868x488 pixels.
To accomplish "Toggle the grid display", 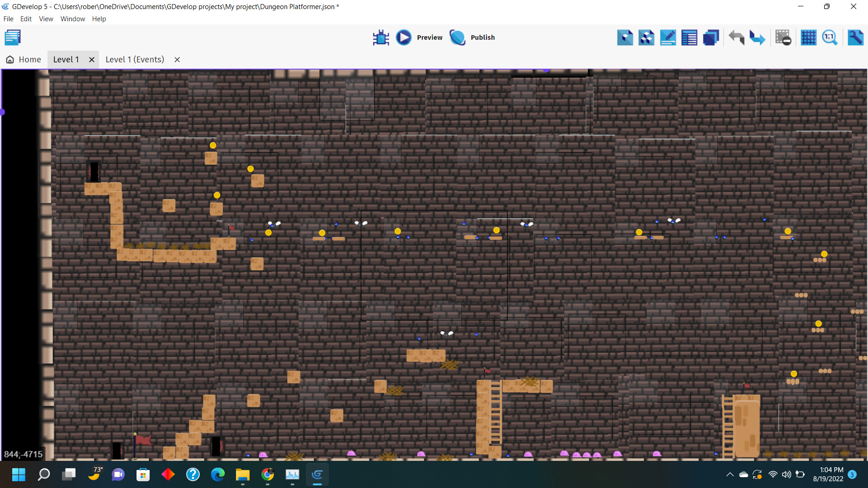I will coord(808,38).
